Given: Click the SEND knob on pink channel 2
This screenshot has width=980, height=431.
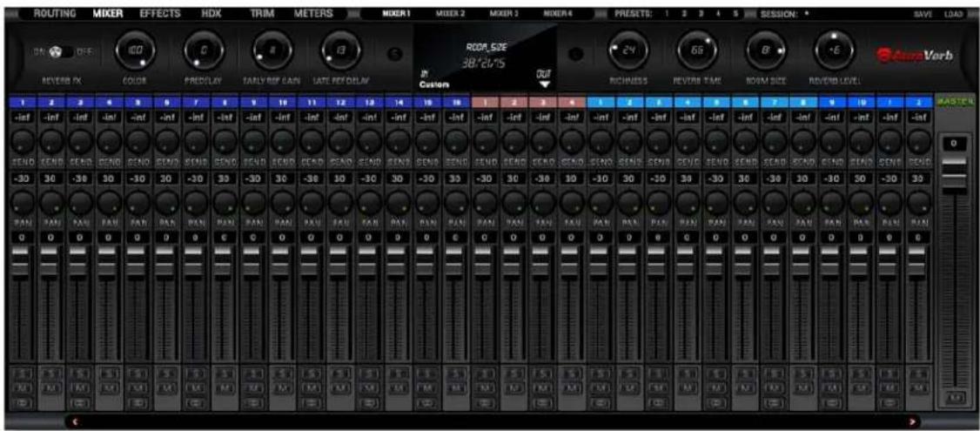Looking at the screenshot, I should tap(513, 141).
